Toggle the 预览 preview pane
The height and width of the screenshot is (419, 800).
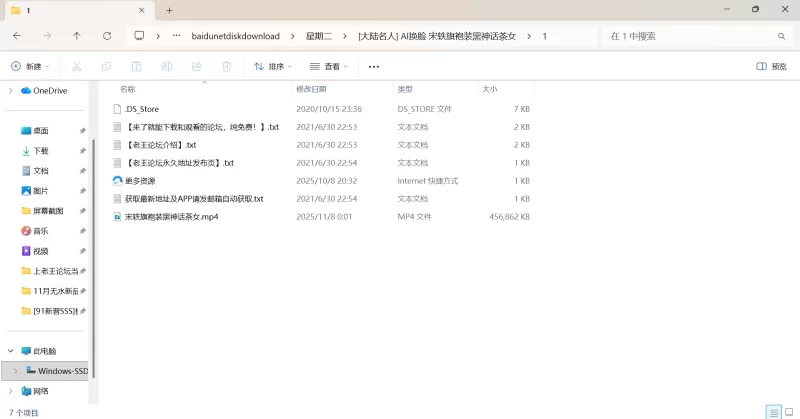pos(771,66)
